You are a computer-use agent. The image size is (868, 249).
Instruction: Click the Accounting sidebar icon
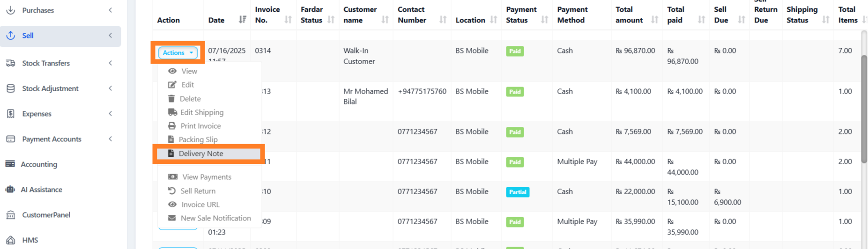coord(10,164)
